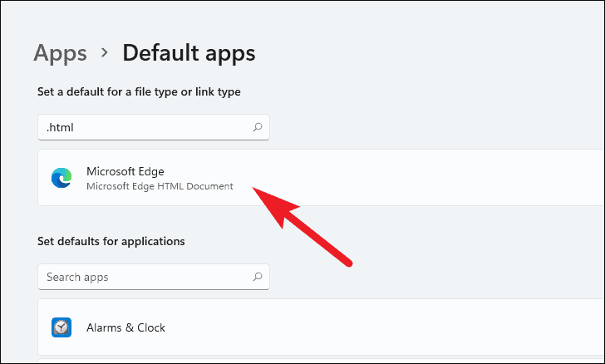This screenshot has width=605, height=364.
Task: Click the Microsoft Edge browser icon
Action: pos(61,178)
